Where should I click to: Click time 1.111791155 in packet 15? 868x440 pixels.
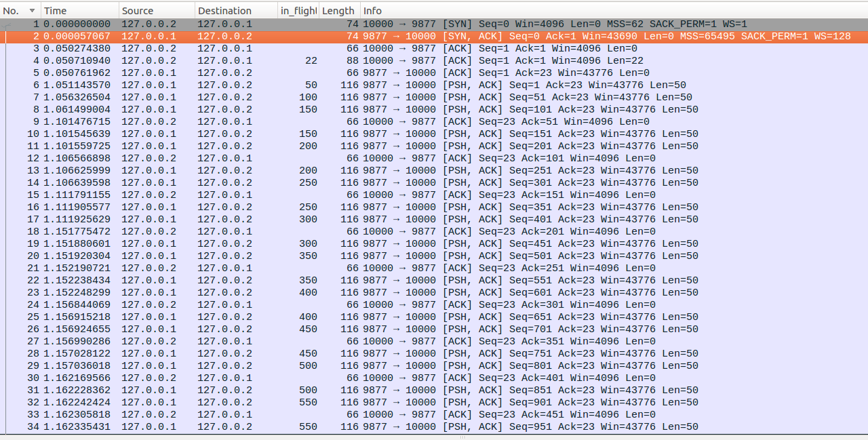coord(77,195)
